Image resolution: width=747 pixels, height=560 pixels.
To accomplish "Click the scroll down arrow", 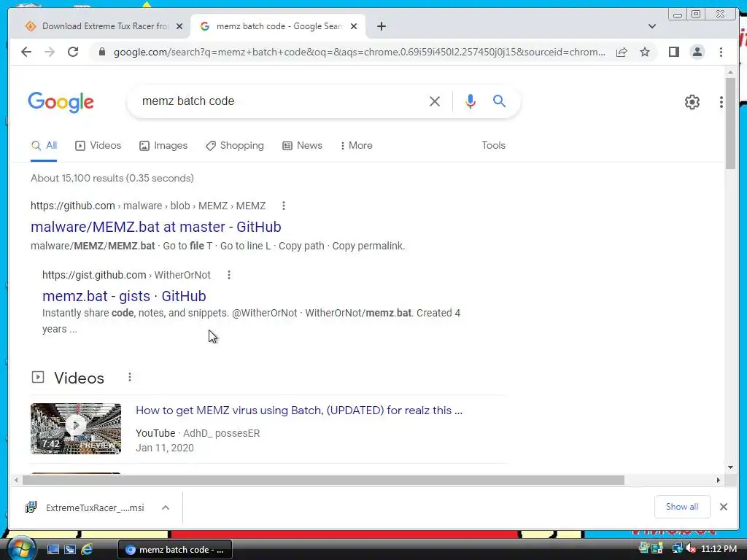I will tap(730, 467).
